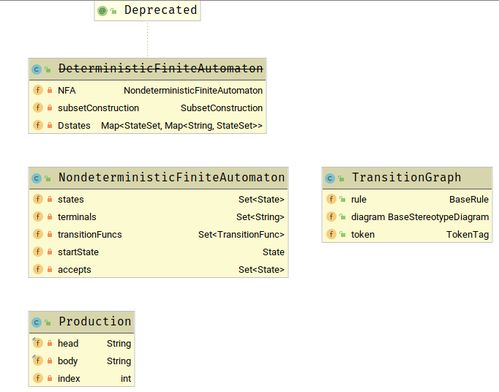This screenshot has width=499, height=392.
Task: Select the Deprecated annotation node
Action: (x=147, y=11)
